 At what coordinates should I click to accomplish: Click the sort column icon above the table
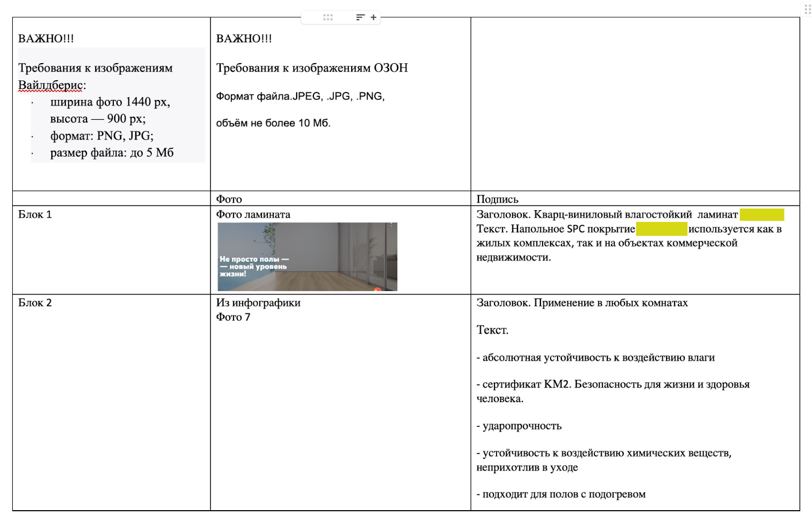click(360, 18)
